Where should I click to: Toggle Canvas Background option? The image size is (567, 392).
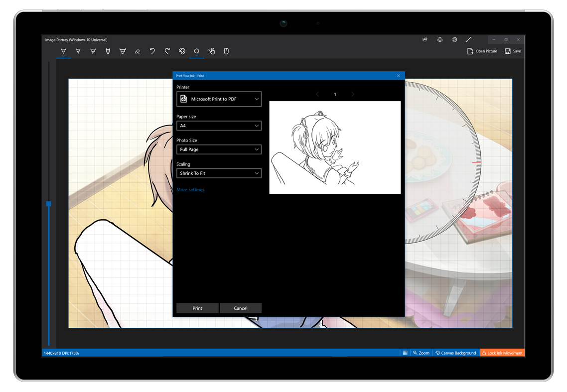click(455, 353)
